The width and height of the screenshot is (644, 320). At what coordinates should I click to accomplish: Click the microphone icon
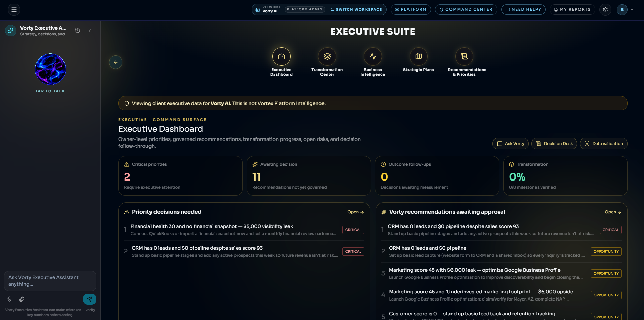pos(9,299)
